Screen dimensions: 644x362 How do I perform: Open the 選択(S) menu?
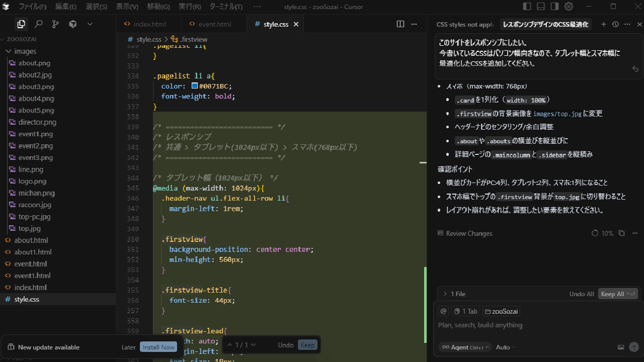tap(96, 7)
